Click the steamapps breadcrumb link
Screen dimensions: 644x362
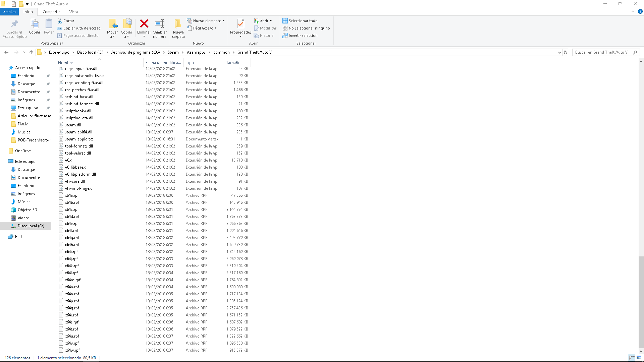pyautogui.click(x=196, y=52)
